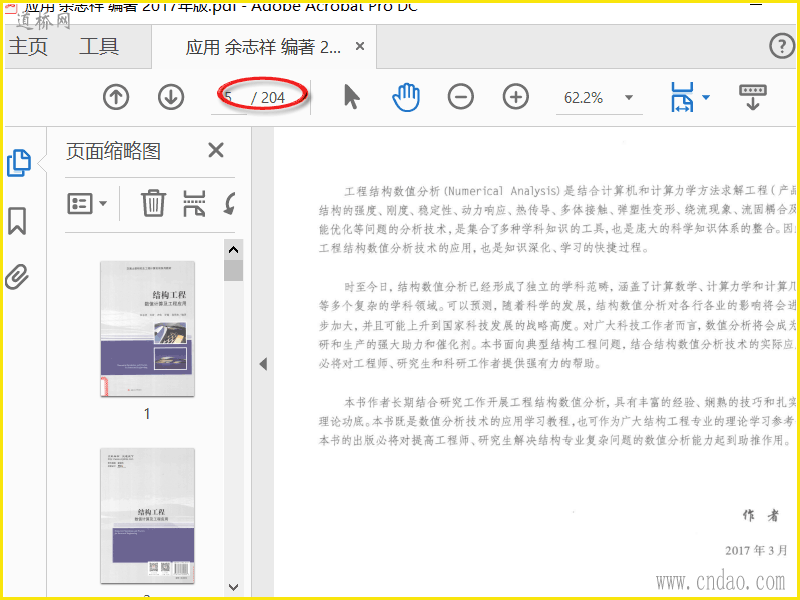Choose the selection arrow tool
800x600 pixels.
tap(352, 96)
